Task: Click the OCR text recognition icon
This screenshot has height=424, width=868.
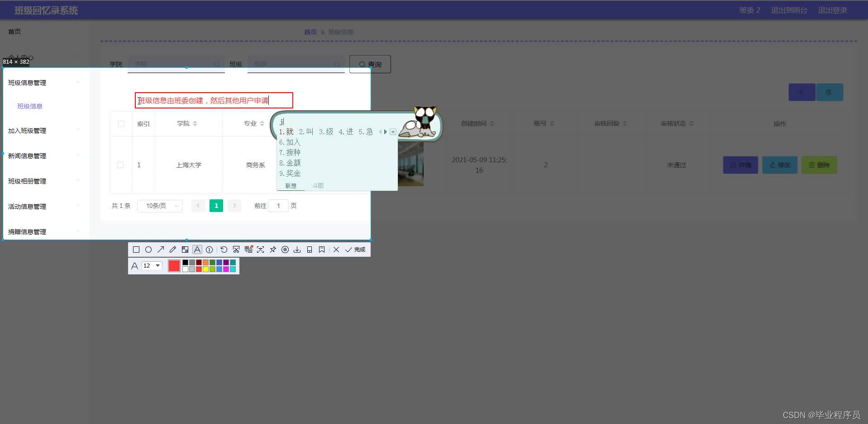Action: pyautogui.click(x=261, y=250)
